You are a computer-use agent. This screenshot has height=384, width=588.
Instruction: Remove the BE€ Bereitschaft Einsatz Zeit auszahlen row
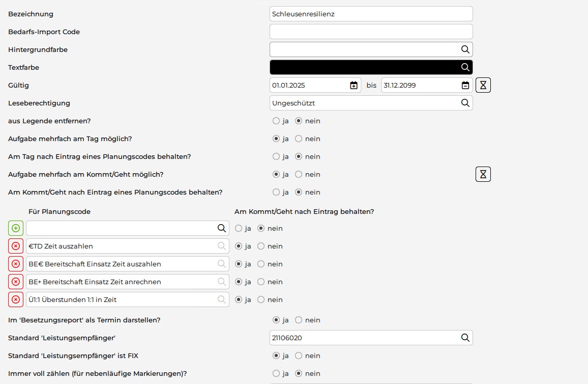(16, 264)
